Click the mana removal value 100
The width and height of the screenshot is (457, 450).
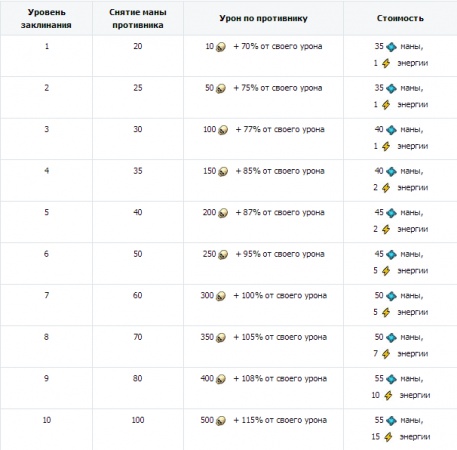[138, 420]
